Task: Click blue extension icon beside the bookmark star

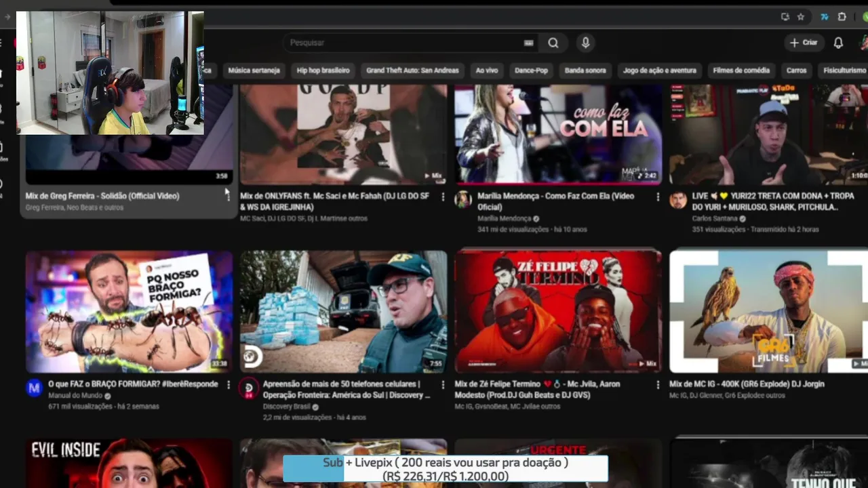Action: 825,17
